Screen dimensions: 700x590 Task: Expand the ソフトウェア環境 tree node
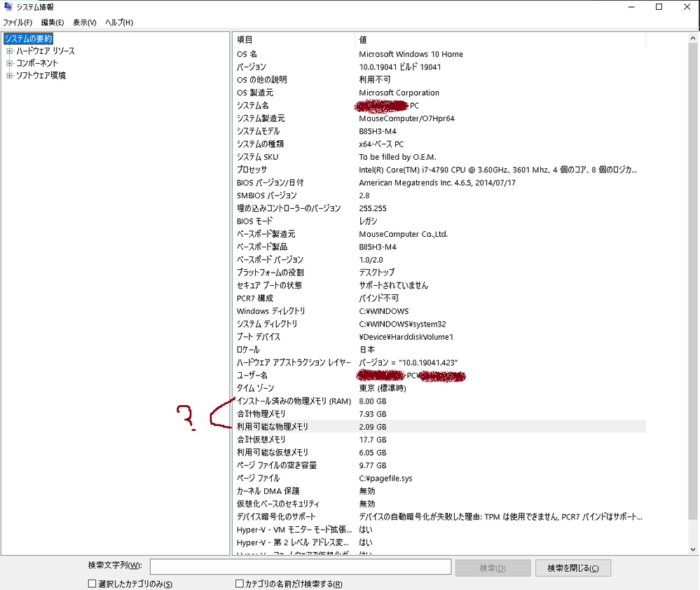pos(10,76)
